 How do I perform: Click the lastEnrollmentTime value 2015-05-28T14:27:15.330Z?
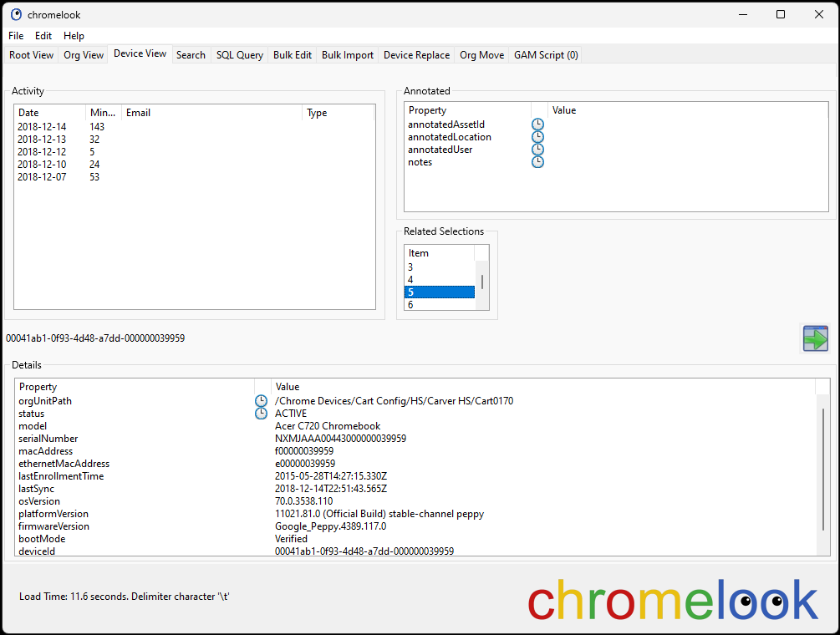coord(330,476)
